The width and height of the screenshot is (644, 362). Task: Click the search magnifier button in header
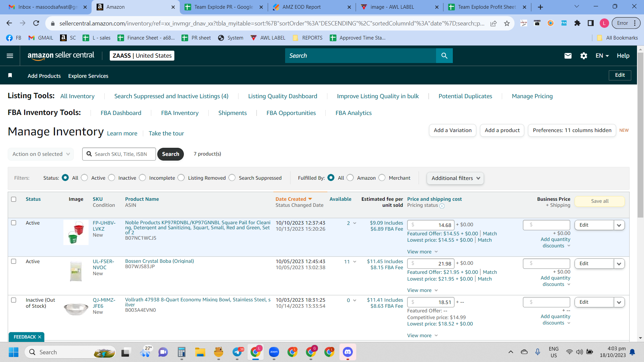444,56
